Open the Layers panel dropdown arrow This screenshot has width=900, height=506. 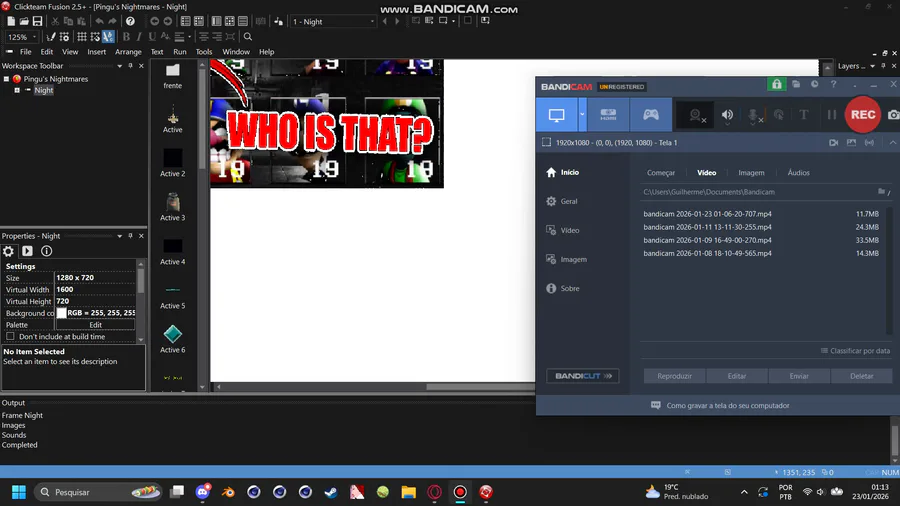pos(872,66)
